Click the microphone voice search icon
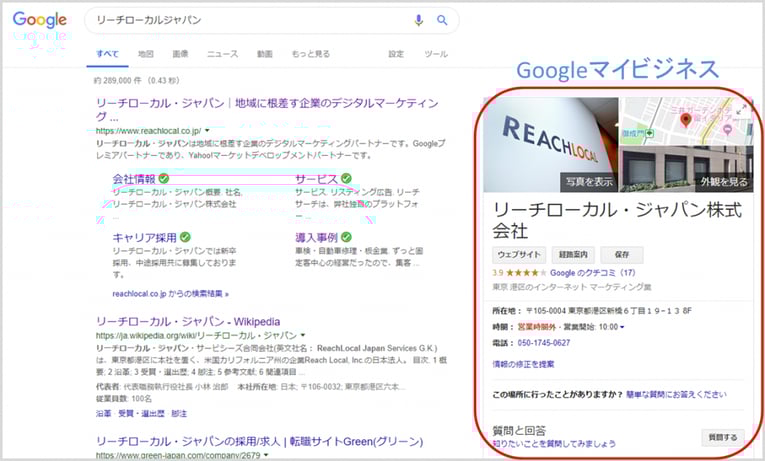This screenshot has width=765, height=461. (x=418, y=20)
